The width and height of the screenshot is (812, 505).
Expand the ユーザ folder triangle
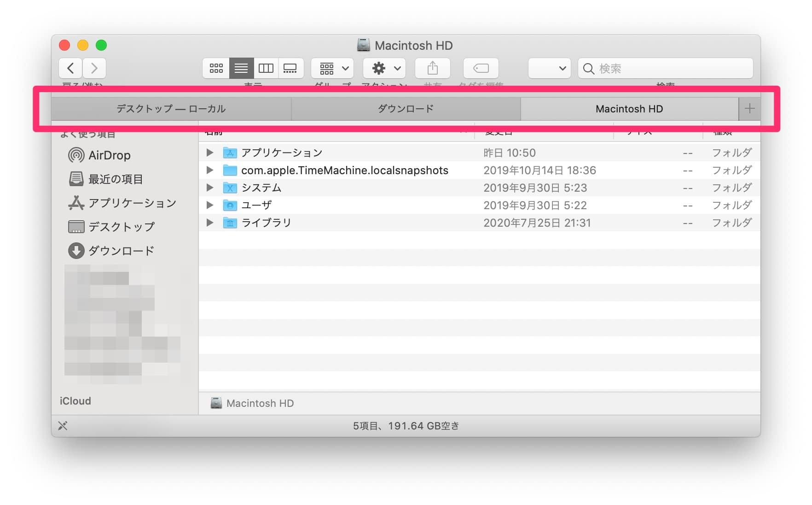(210, 205)
